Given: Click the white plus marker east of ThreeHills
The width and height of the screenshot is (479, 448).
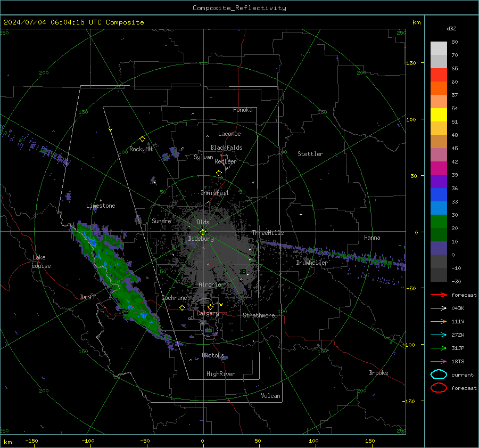Looking at the screenshot, I should click(301, 214).
